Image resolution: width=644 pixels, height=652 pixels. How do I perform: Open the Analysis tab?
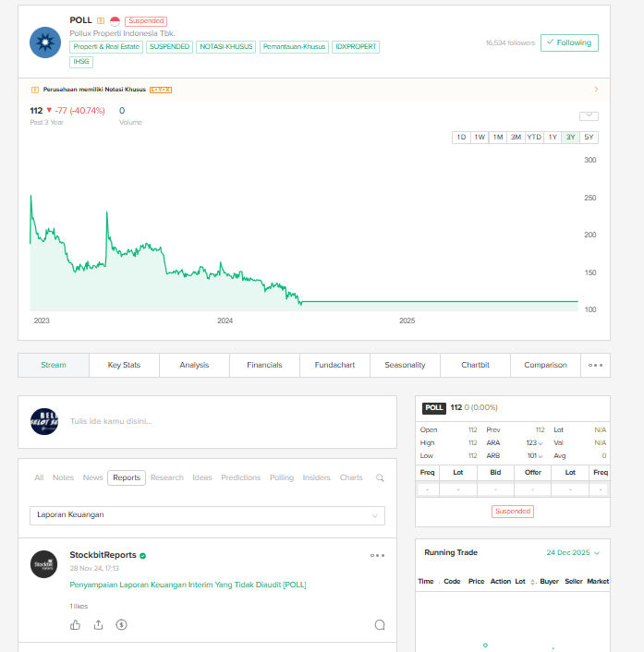point(194,365)
